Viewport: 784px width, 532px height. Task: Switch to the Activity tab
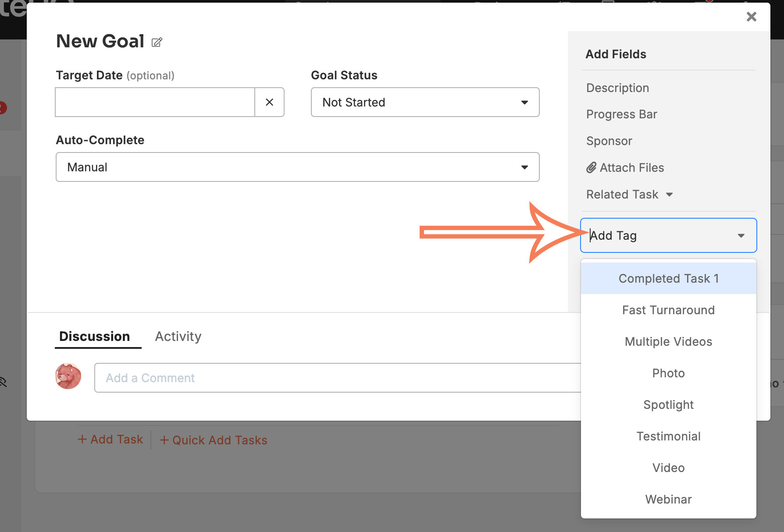click(178, 336)
